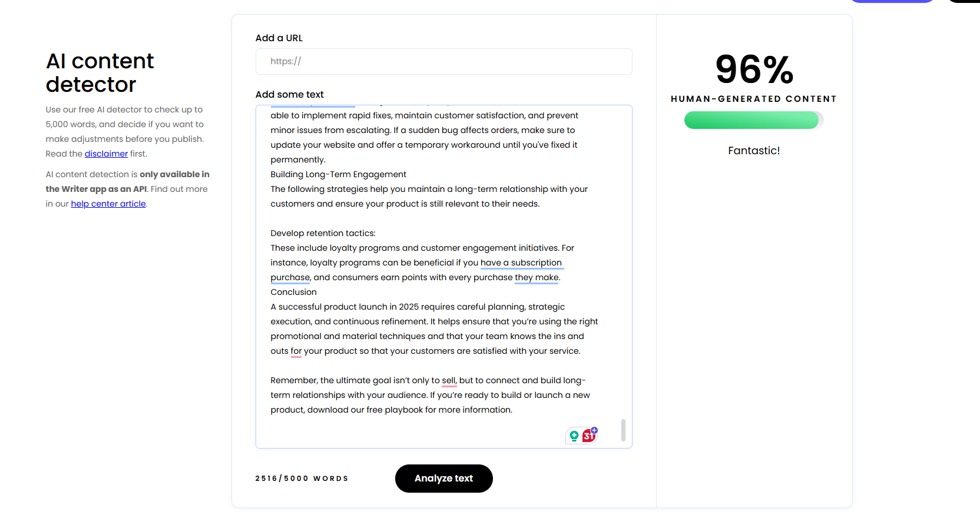Click the 'Conclusion' heading in the text box
The height and width of the screenshot is (518, 980).
pos(293,292)
